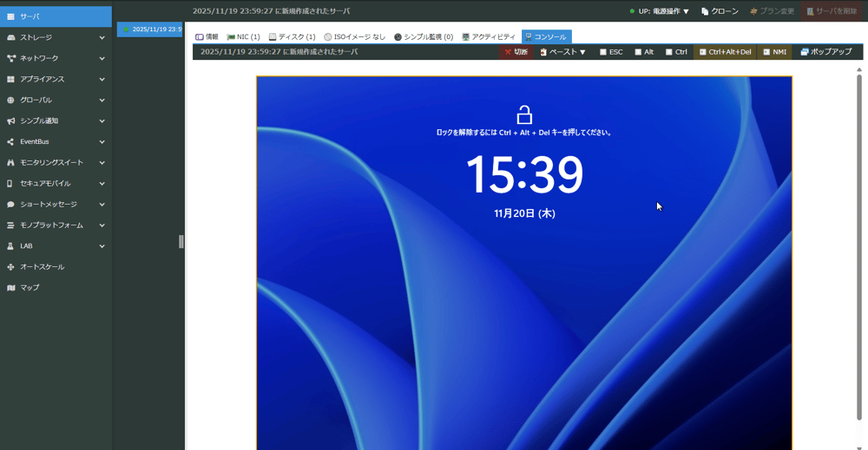Switch to the NIC (1) tab

[x=244, y=37]
